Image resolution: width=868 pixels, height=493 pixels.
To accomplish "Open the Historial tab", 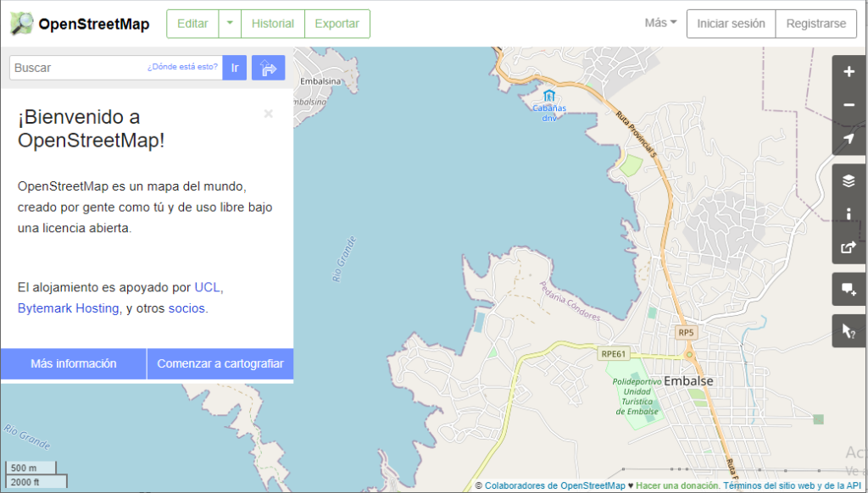I will tap(273, 24).
